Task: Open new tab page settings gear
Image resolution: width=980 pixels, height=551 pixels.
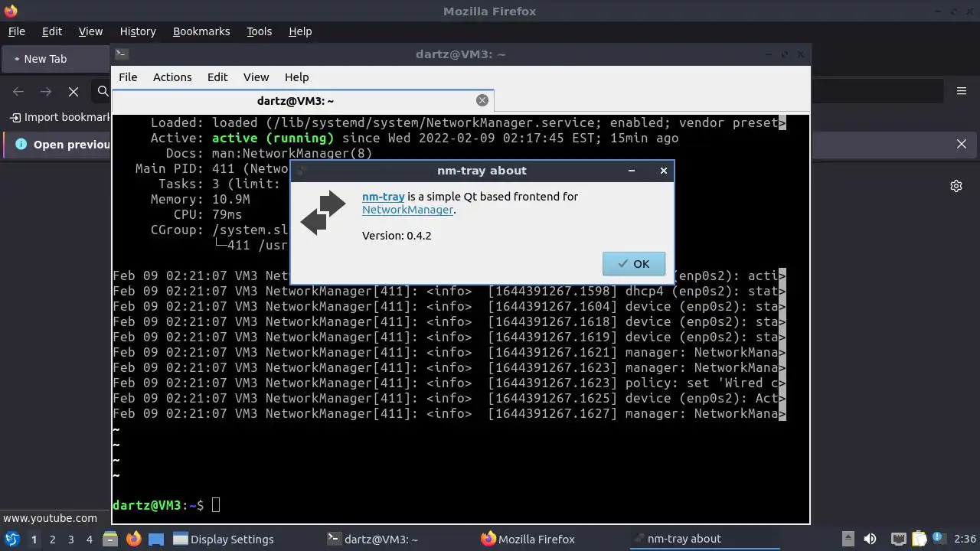Action: coord(956,186)
